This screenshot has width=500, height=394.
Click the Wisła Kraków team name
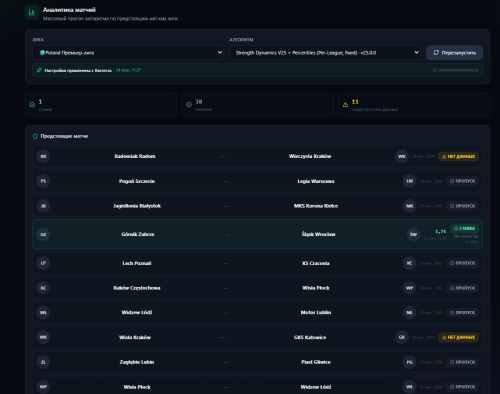(135, 337)
